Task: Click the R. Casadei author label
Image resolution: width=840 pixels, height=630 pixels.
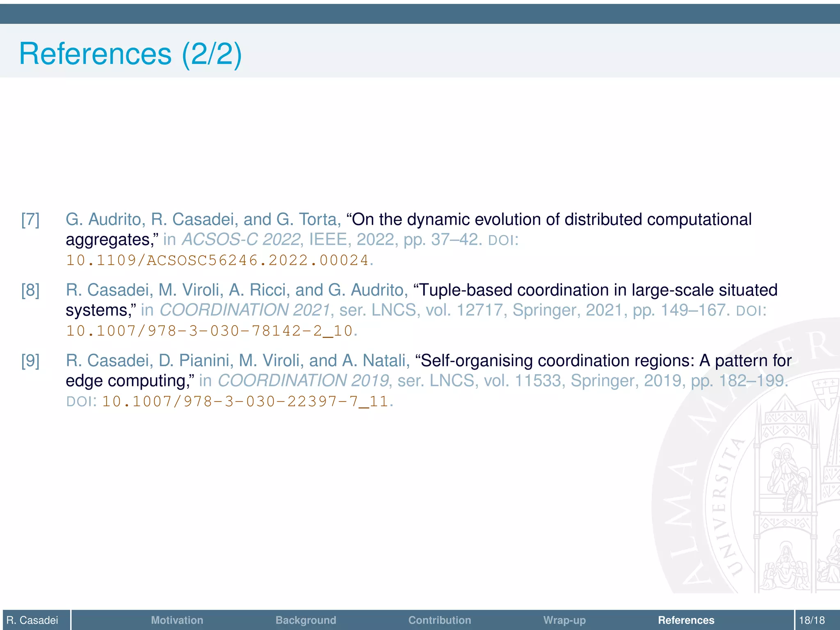Action: [x=32, y=620]
